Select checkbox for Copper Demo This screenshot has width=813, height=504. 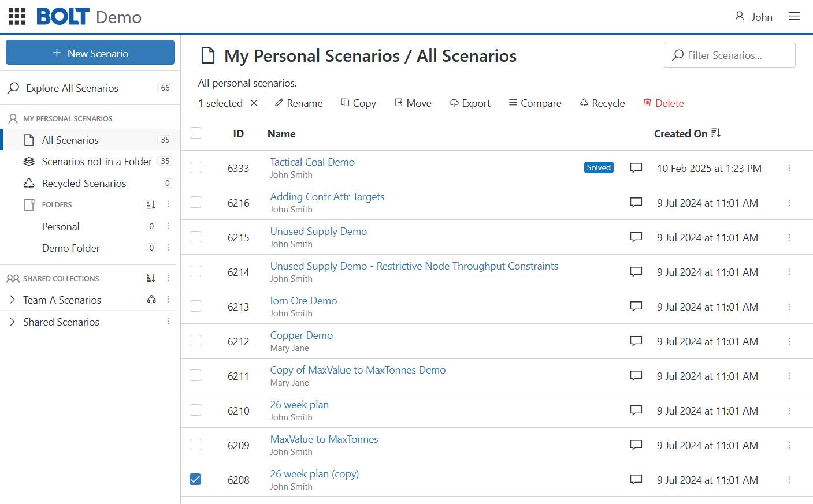pos(195,341)
